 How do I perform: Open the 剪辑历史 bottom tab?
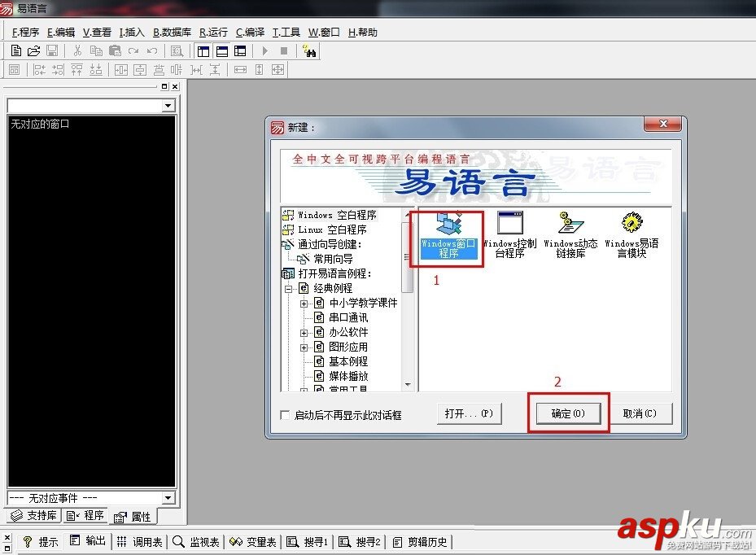tap(421, 542)
